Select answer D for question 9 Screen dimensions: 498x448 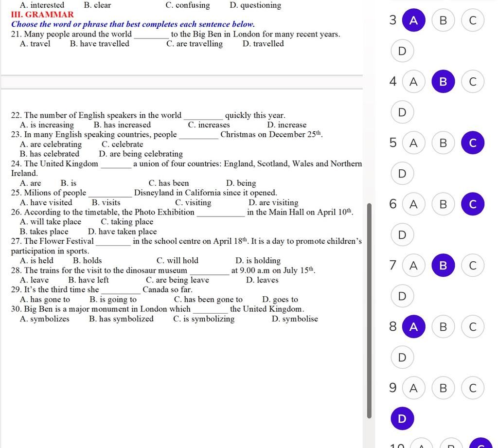pyautogui.click(x=402, y=419)
